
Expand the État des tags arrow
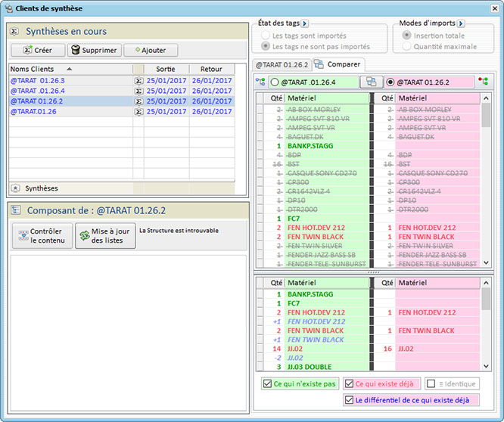click(305, 24)
